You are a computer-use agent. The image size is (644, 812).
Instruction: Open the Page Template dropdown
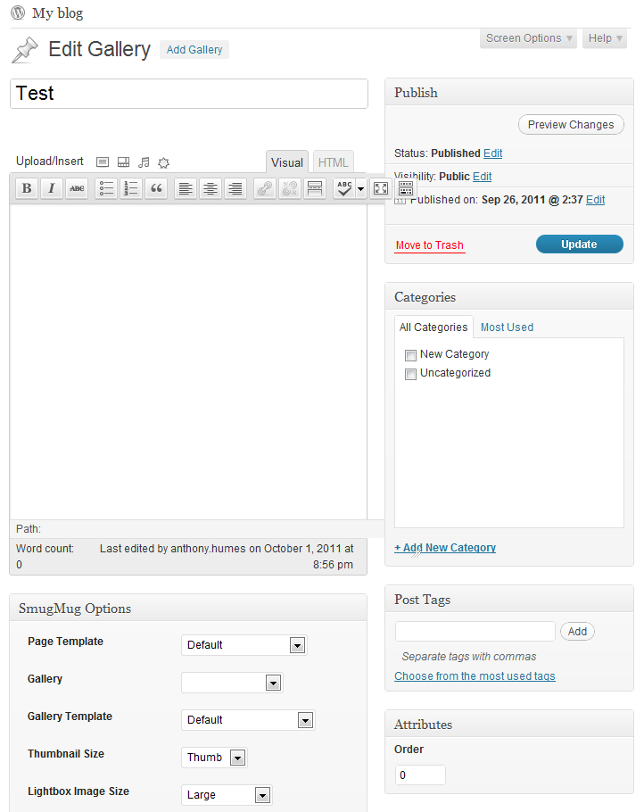pos(244,645)
